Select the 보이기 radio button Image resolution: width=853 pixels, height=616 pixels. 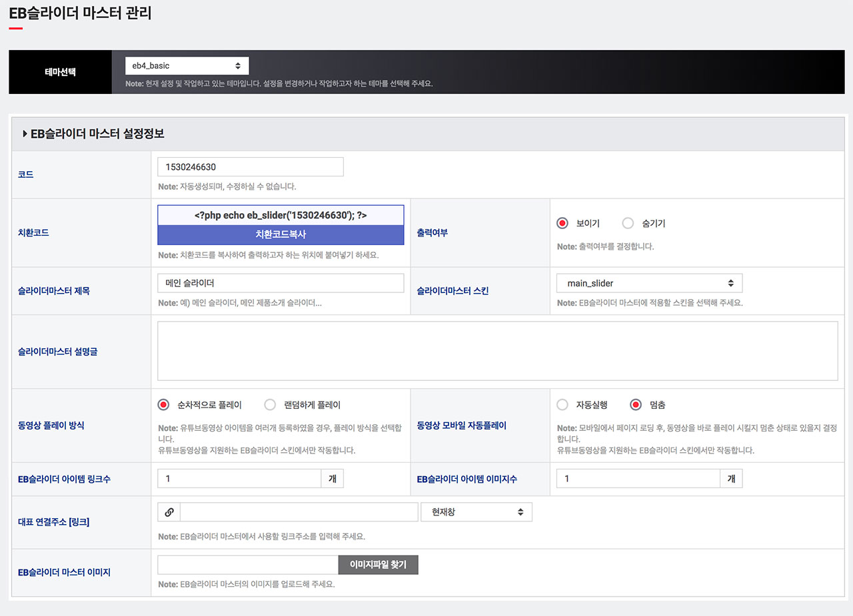562,224
